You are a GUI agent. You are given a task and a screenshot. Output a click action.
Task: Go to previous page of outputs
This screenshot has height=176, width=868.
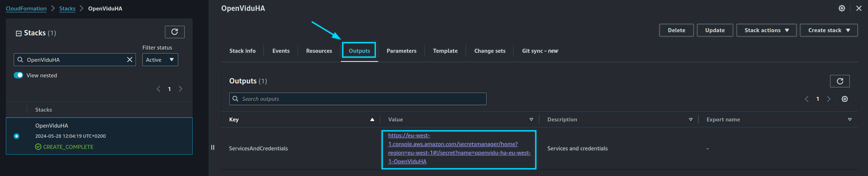807,99
